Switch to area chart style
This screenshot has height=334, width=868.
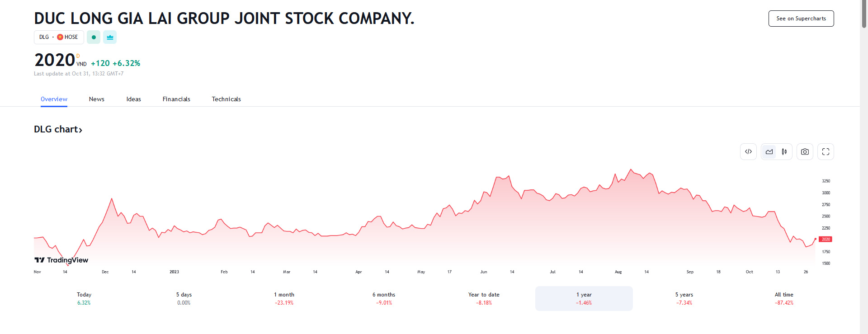pos(769,152)
